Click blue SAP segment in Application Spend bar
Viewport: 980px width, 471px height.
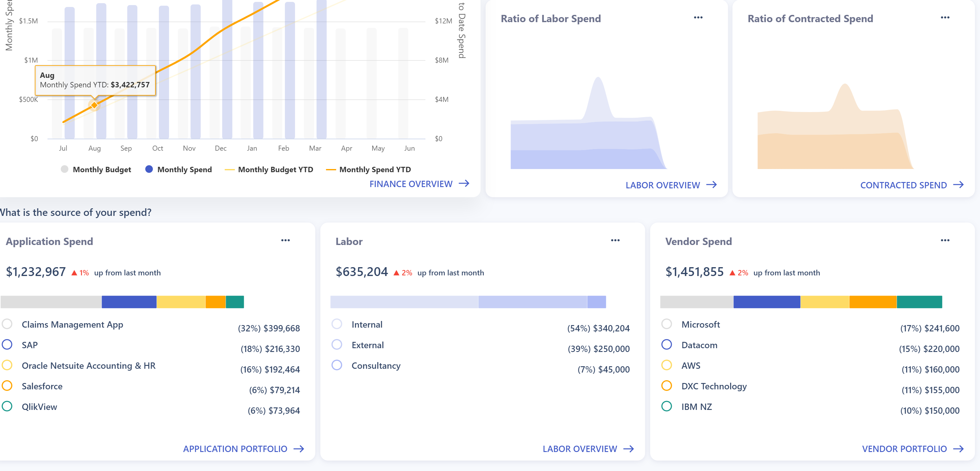click(129, 302)
